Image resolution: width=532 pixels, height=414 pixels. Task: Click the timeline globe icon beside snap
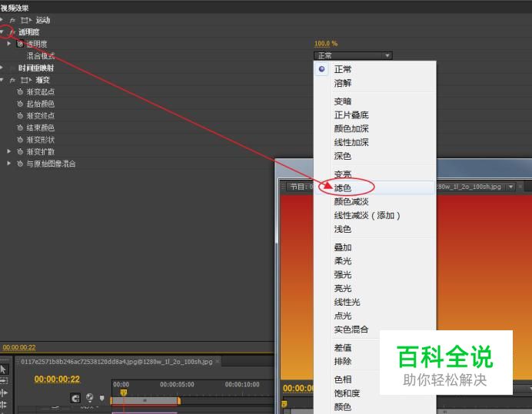[90, 397]
